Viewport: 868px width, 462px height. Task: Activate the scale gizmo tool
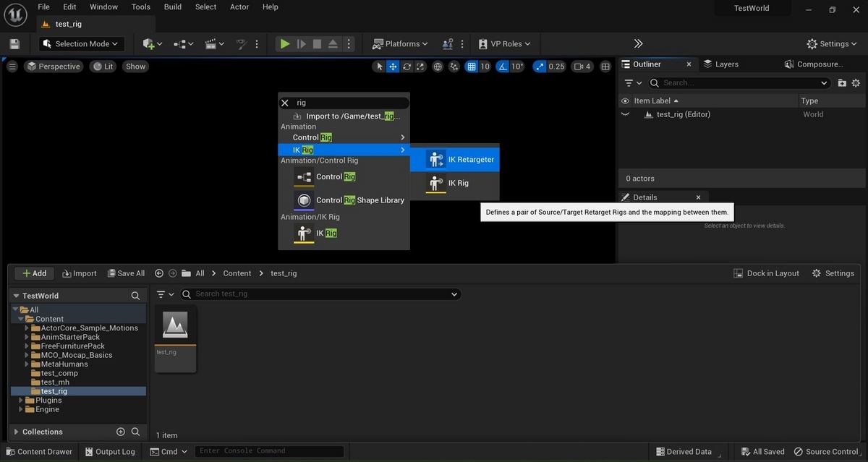pyautogui.click(x=421, y=67)
